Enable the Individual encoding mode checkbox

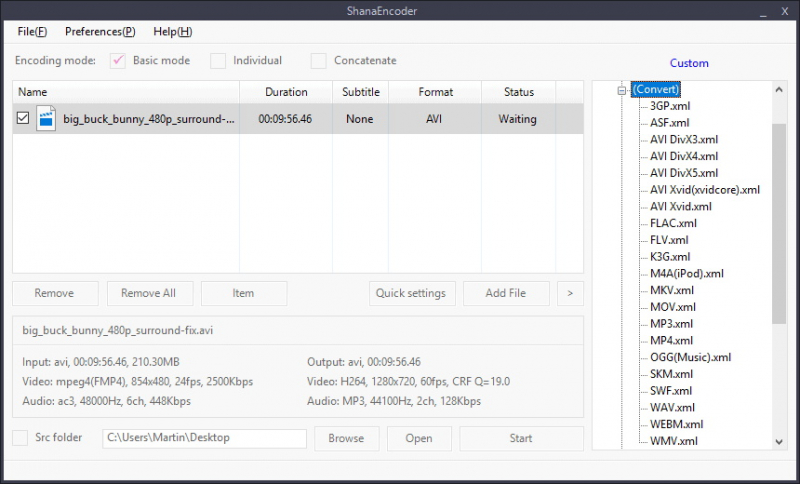[x=218, y=61]
